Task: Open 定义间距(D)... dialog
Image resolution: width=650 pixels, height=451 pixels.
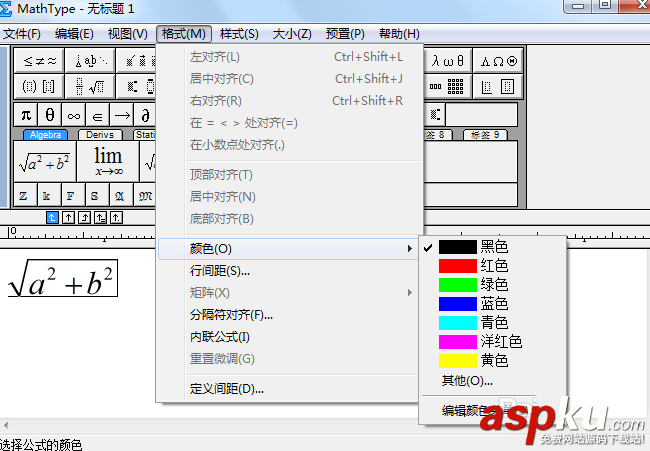Action: [x=289, y=388]
